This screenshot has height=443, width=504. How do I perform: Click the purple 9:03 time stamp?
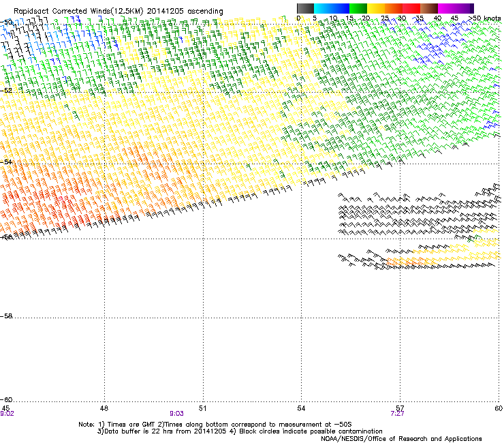(176, 414)
